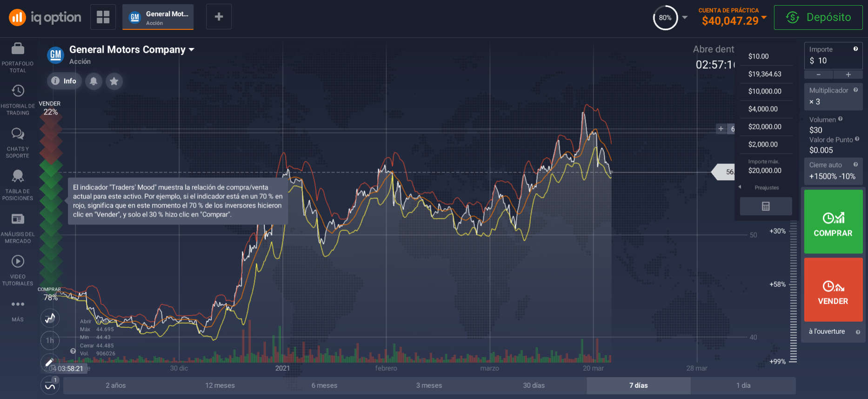Choose Importe máx. $20,000.00
868x399 pixels.
(766, 167)
